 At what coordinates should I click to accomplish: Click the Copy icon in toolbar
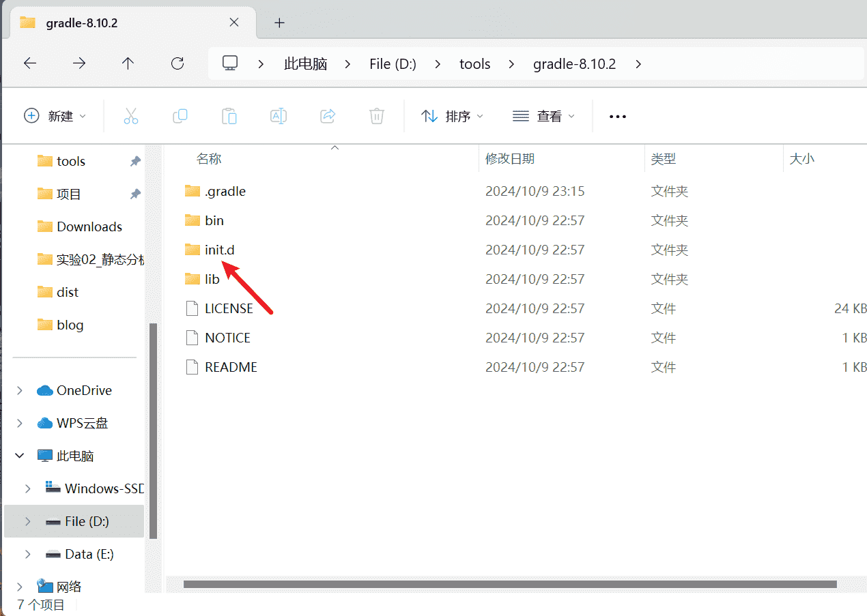(x=180, y=116)
